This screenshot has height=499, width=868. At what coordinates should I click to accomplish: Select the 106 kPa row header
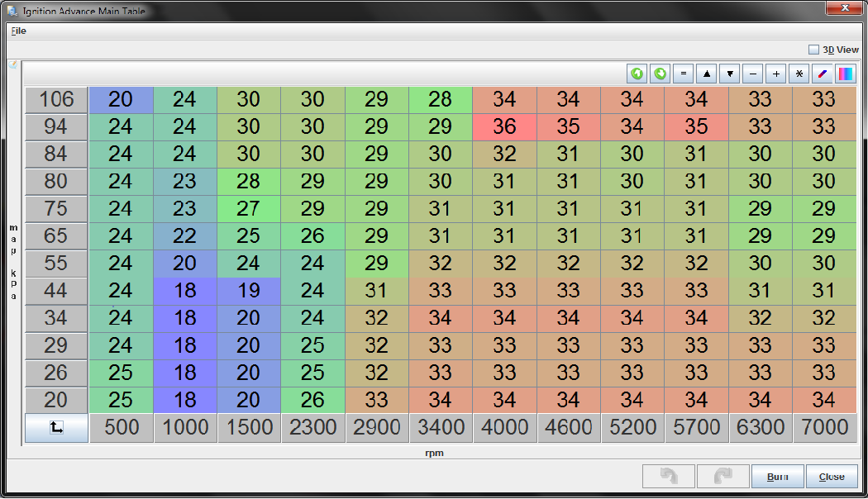[56, 100]
